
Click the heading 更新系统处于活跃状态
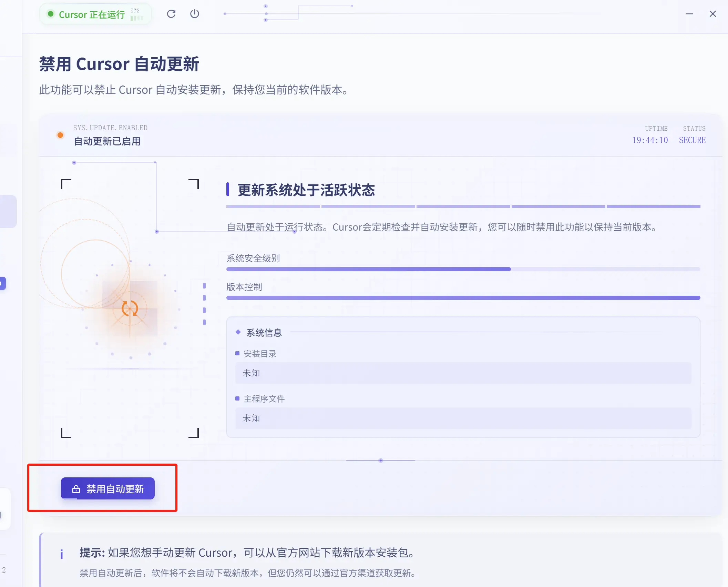click(x=306, y=190)
